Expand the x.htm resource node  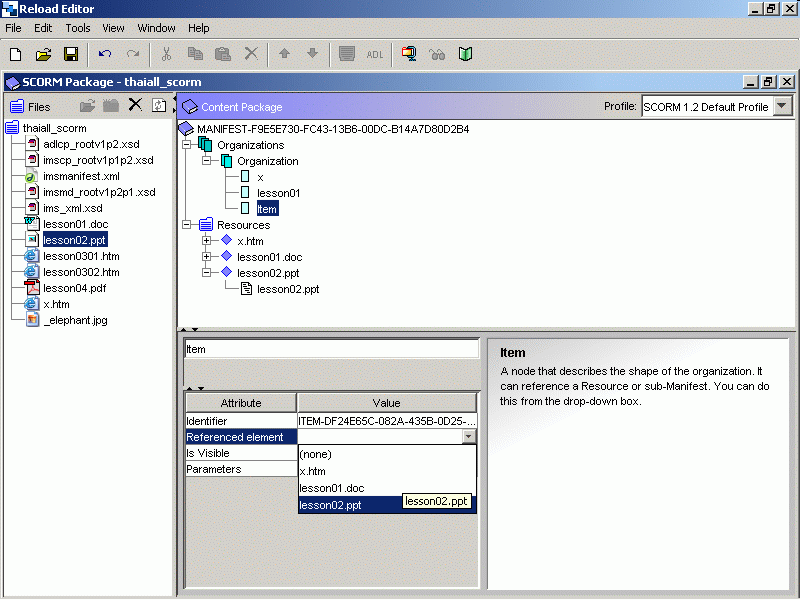[207, 241]
